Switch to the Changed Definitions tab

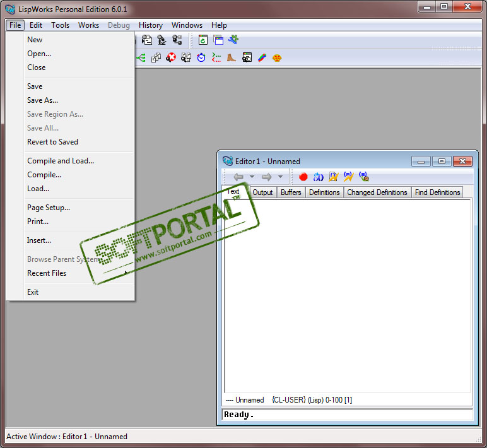pyautogui.click(x=377, y=192)
